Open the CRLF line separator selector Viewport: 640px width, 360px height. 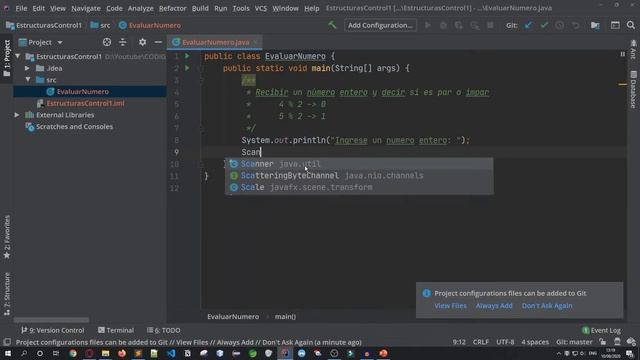480,342
